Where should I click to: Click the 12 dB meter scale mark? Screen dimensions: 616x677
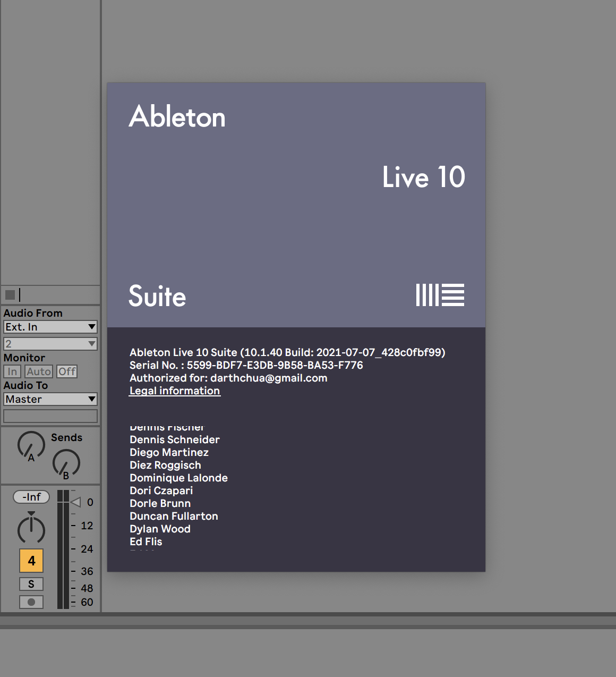pos(87,526)
